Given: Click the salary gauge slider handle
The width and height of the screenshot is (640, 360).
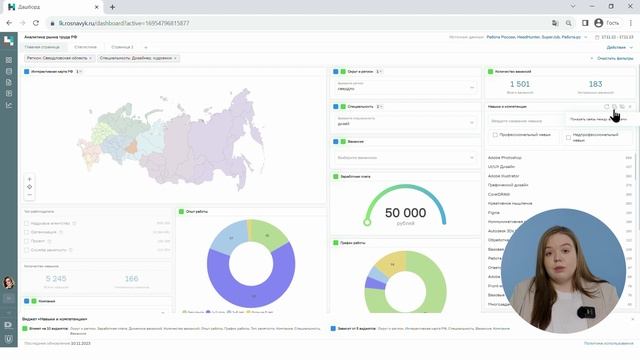Looking at the screenshot, I should (x=367, y=222).
